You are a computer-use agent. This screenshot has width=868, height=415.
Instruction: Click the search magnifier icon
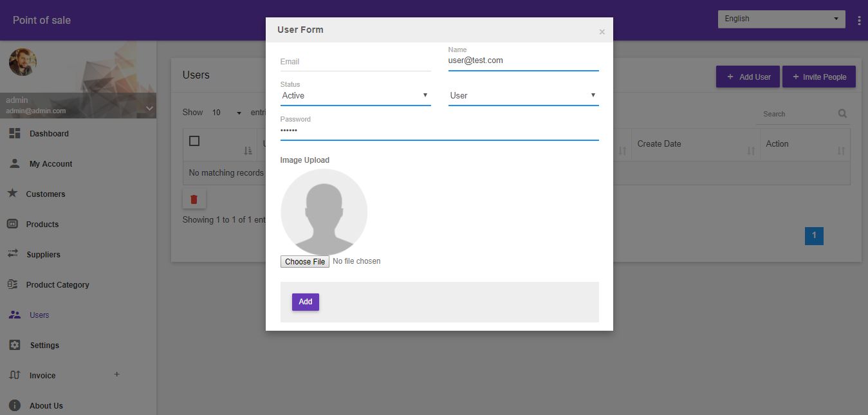(842, 114)
